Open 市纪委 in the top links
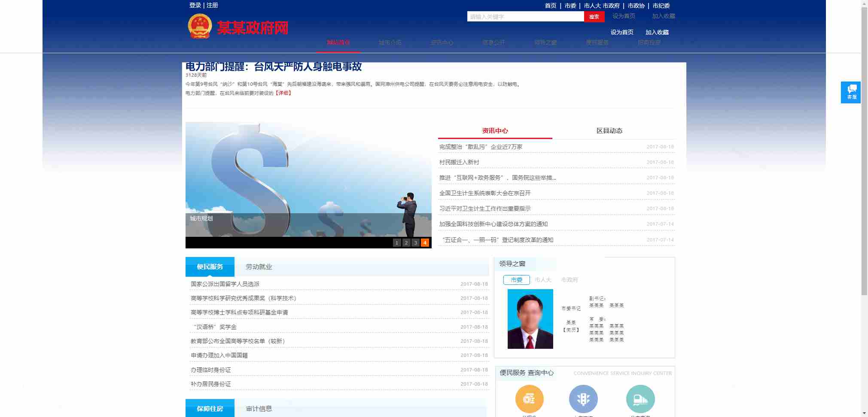The image size is (868, 417). (661, 6)
